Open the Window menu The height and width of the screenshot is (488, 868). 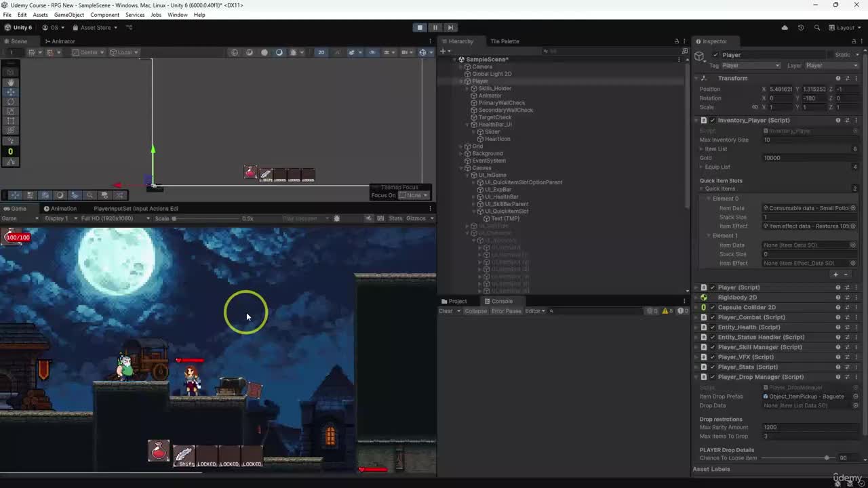point(177,14)
